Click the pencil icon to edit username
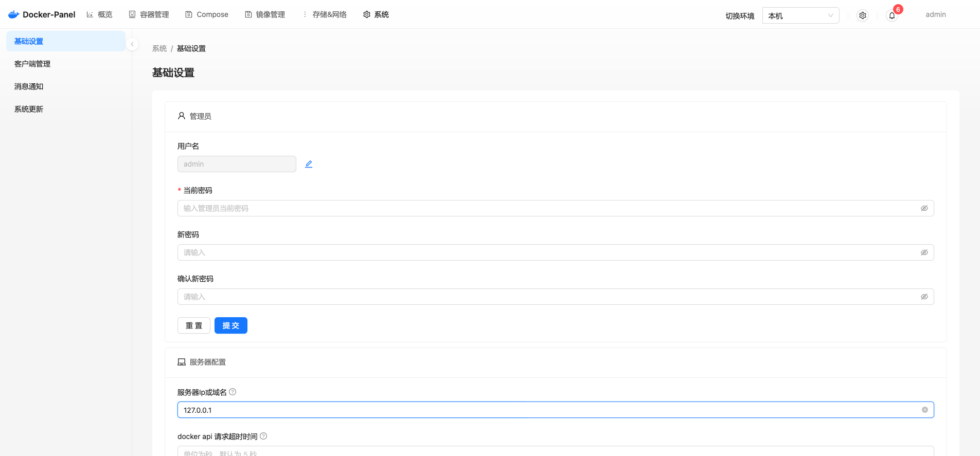 (309, 164)
